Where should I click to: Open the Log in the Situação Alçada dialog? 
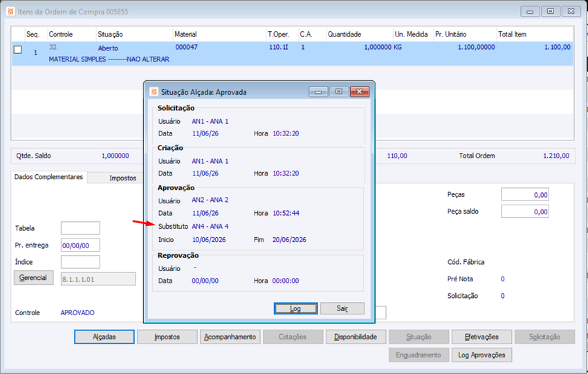point(295,308)
